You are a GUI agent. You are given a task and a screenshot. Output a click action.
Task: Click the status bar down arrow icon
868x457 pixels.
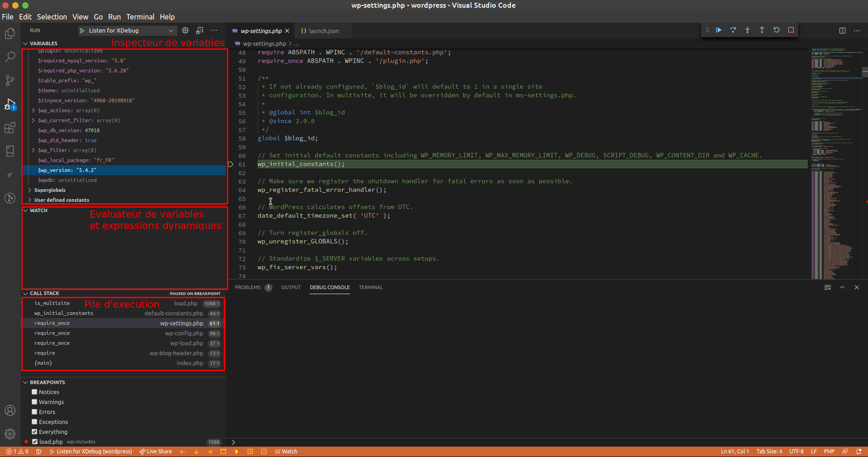pyautogui.click(x=196, y=452)
